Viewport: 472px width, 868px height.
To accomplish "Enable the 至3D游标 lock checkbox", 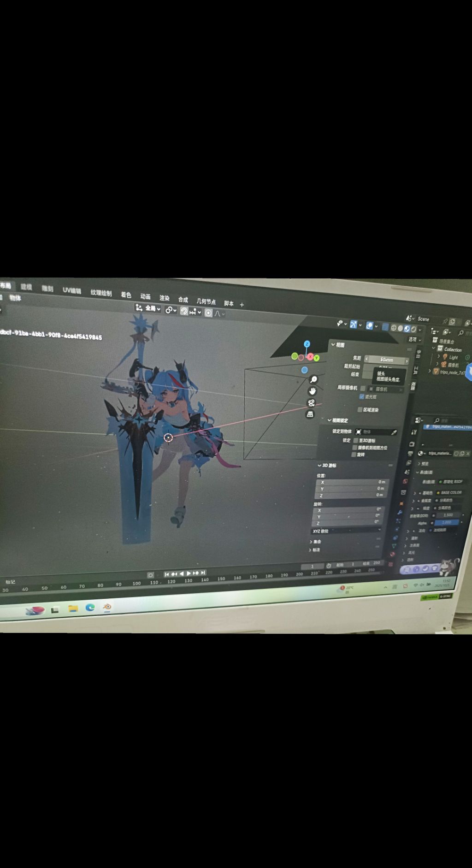I will pos(356,440).
